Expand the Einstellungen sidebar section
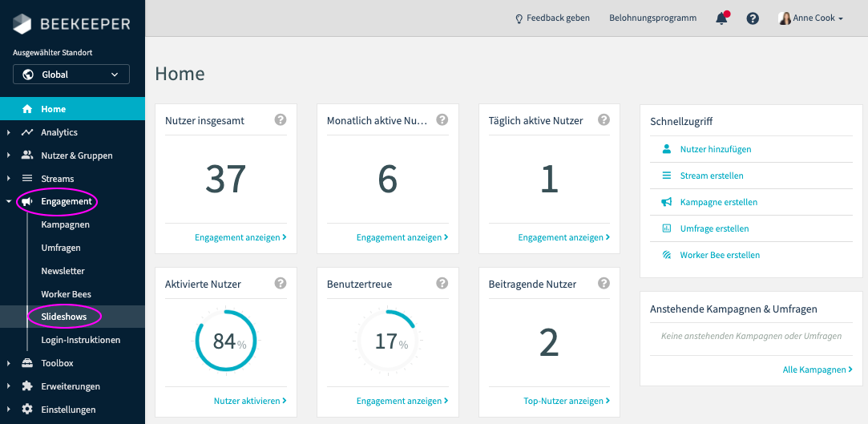868x424 pixels. coord(68,410)
